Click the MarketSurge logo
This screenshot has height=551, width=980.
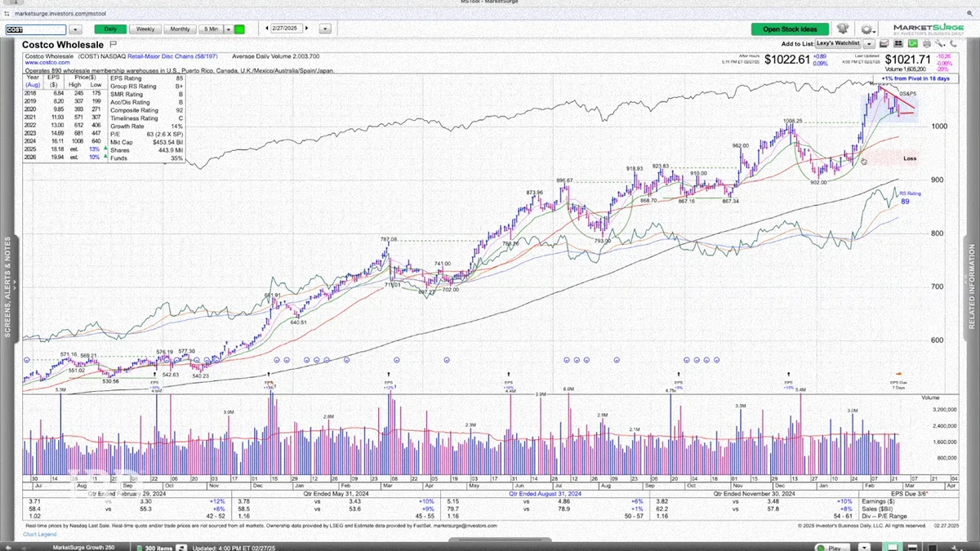(928, 29)
